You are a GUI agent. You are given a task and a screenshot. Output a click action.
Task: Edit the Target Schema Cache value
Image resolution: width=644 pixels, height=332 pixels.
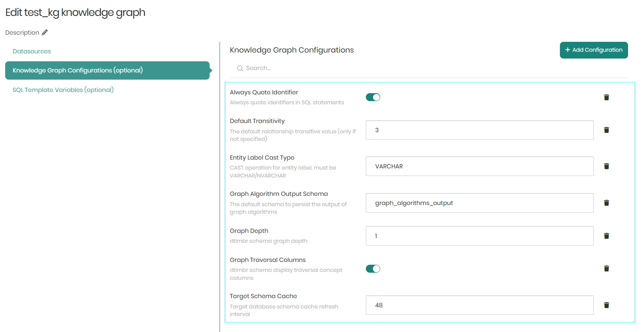pyautogui.click(x=479, y=305)
